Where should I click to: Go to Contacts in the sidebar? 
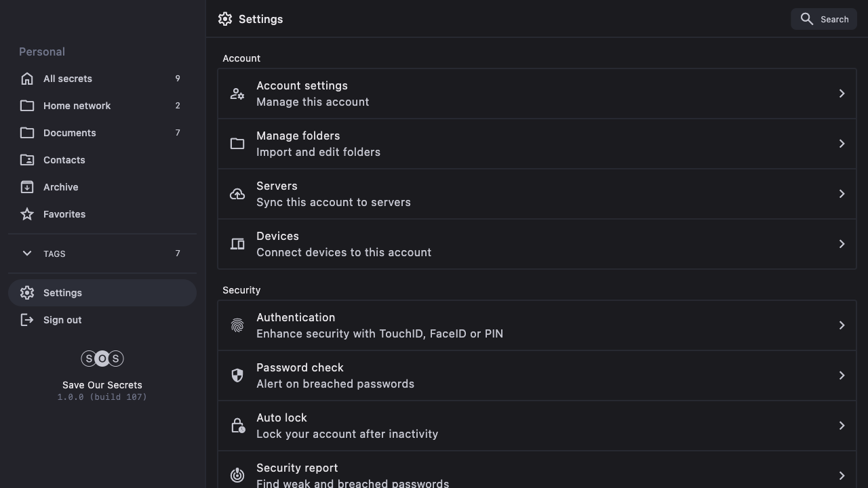[x=64, y=160]
